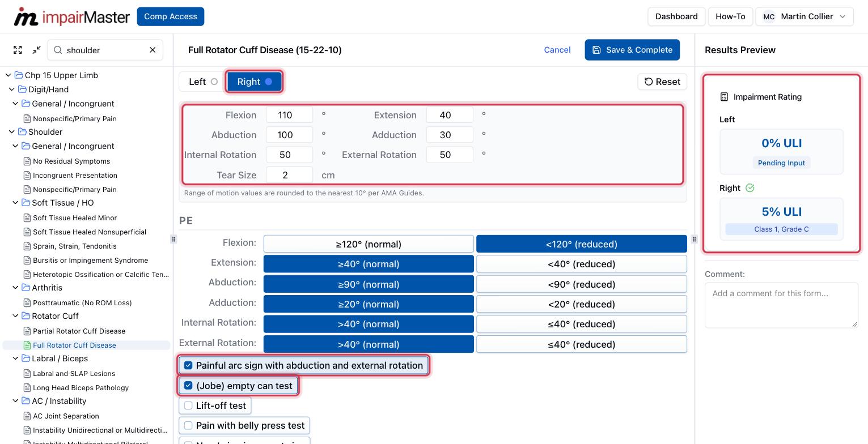868x444 pixels.
Task: Collapse the Labral / Biceps chevron
Action: [15, 358]
